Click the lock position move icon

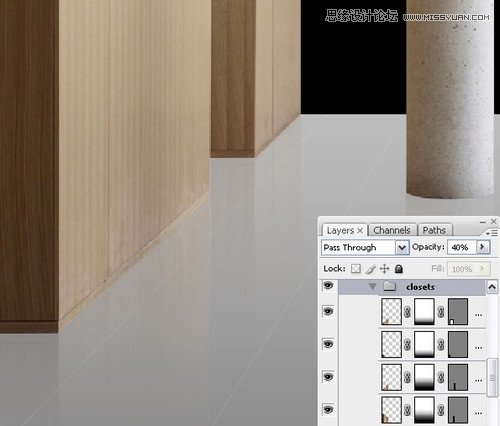click(x=384, y=269)
